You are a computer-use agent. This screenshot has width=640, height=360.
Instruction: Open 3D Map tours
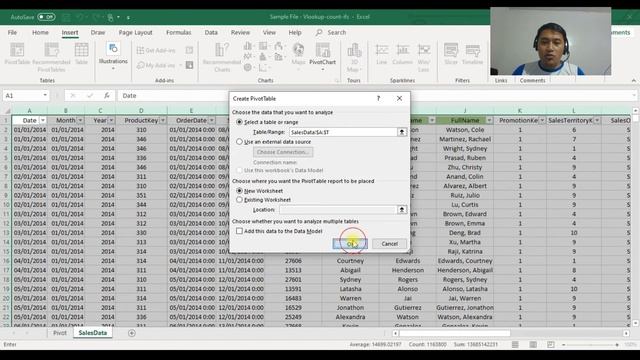pyautogui.click(x=354, y=57)
